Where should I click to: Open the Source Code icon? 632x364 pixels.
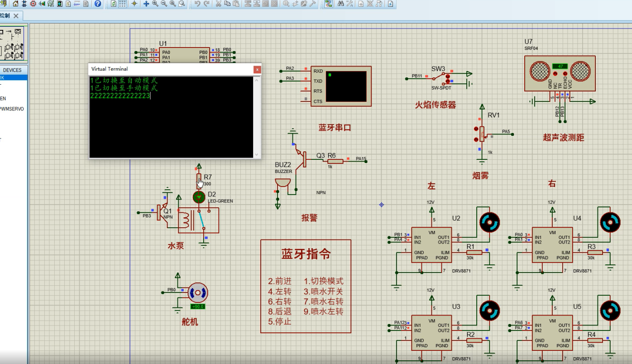pyautogui.click(x=77, y=4)
